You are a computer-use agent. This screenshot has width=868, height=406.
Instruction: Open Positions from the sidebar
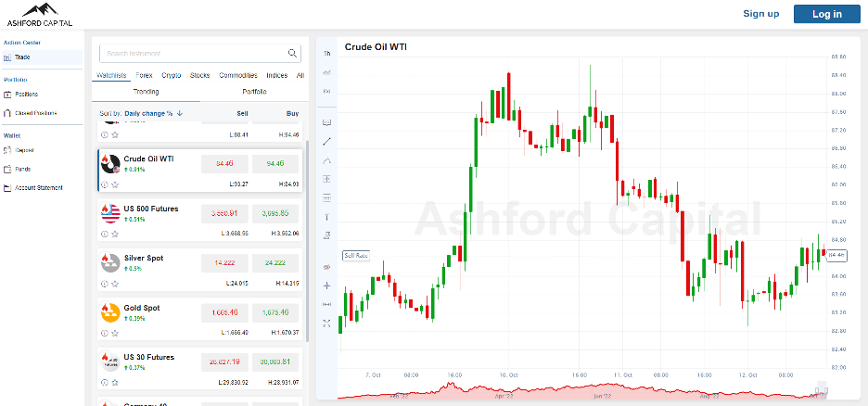click(26, 94)
